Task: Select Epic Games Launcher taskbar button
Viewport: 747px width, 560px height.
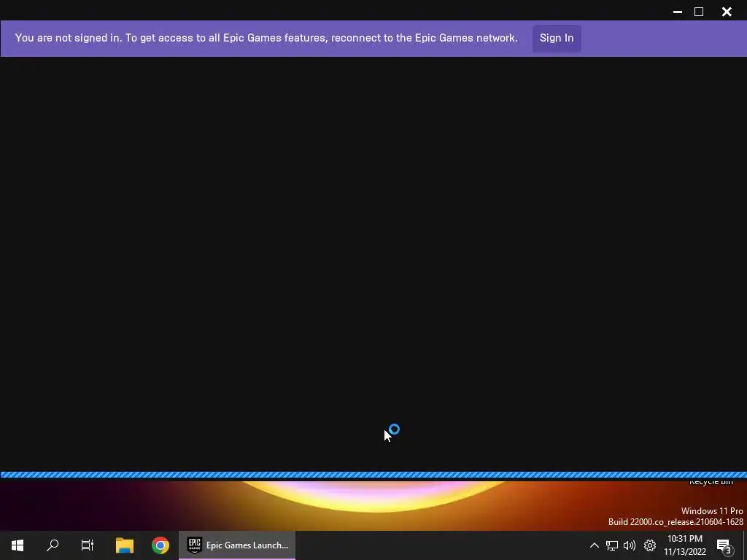Action: coord(237,545)
